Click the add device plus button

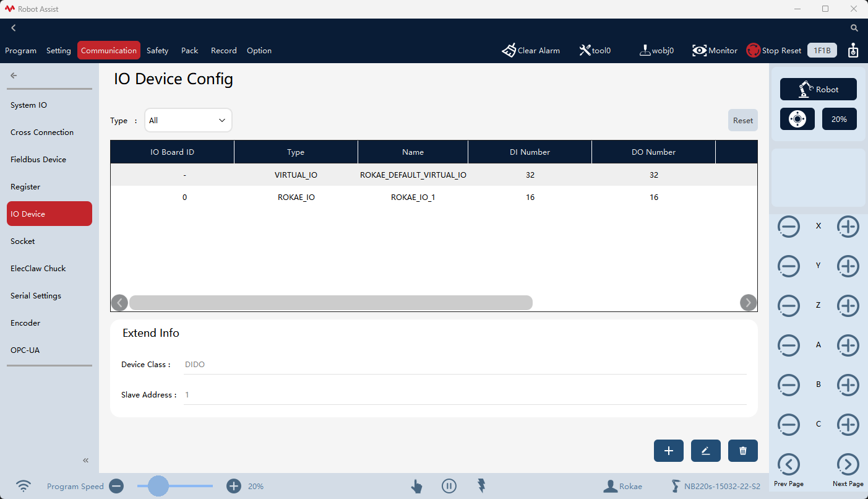(x=668, y=451)
